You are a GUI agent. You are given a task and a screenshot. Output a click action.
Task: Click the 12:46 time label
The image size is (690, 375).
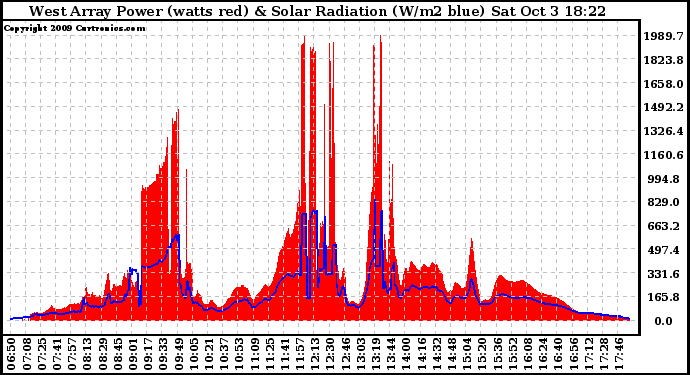coord(345,354)
